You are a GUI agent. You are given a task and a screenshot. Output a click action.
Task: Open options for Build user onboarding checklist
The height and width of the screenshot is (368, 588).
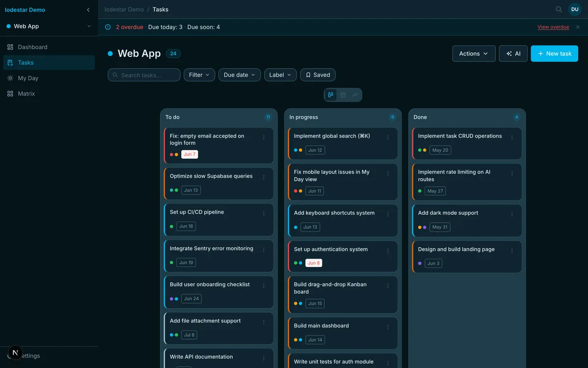coord(264,286)
